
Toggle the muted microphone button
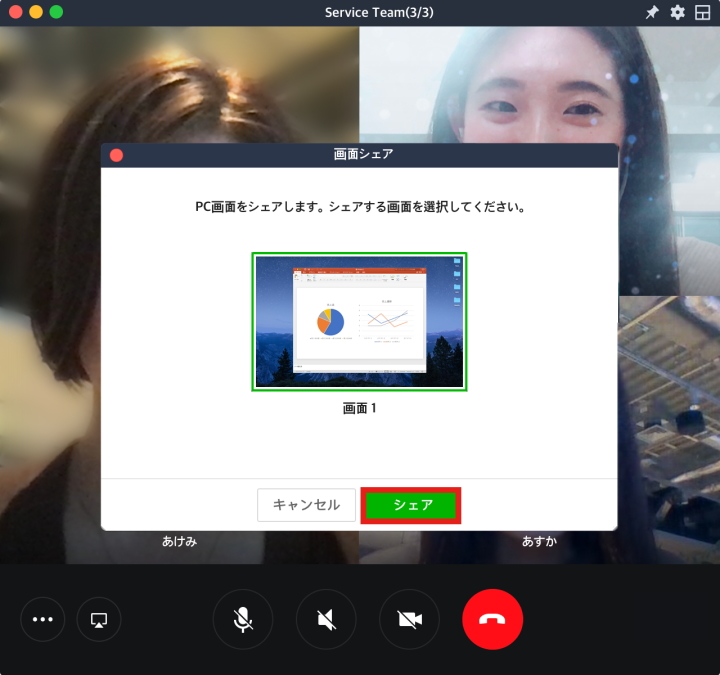click(x=243, y=619)
